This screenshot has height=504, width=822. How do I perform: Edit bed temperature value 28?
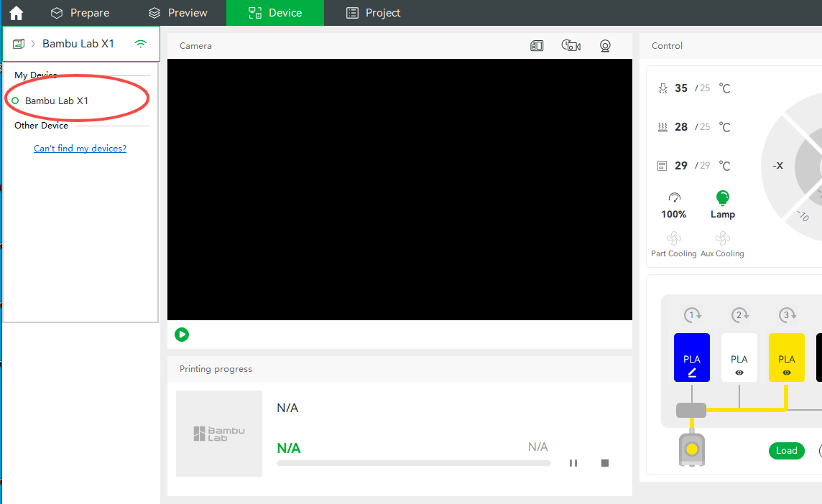coord(681,127)
